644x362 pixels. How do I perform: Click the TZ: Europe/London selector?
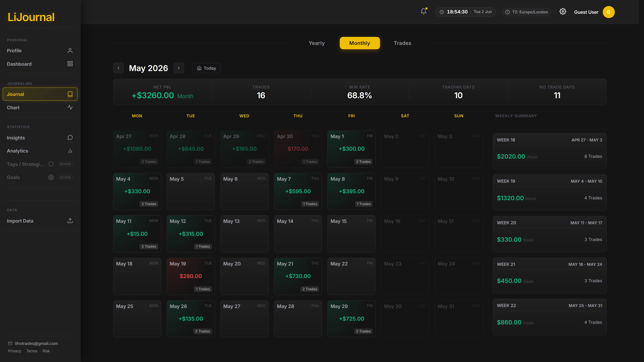(526, 12)
